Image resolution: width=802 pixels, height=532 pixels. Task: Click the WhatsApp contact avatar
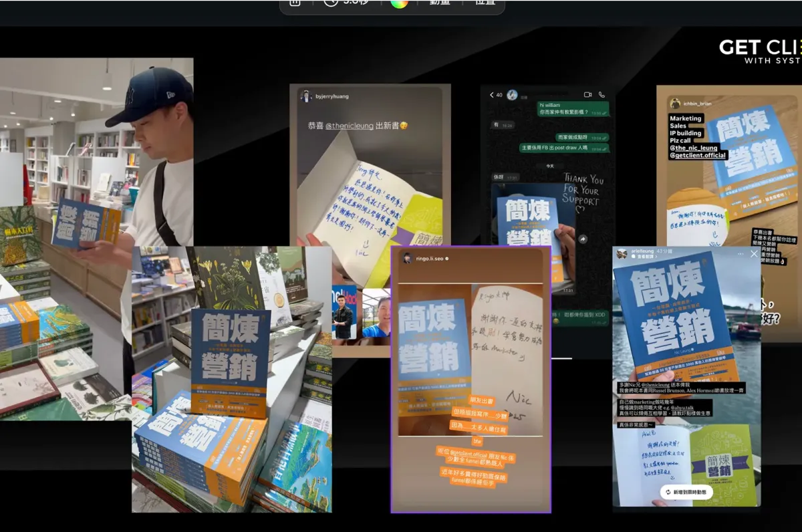pos(513,95)
